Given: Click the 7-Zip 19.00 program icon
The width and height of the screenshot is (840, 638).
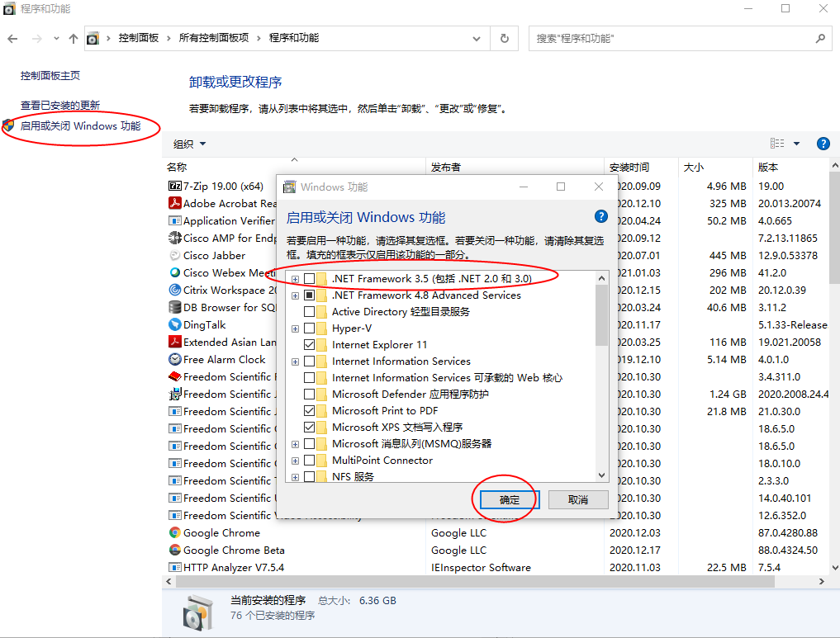Looking at the screenshot, I should coord(174,187).
